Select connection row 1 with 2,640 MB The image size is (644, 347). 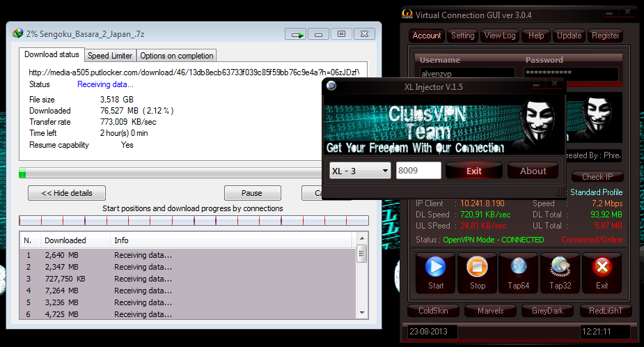188,255
